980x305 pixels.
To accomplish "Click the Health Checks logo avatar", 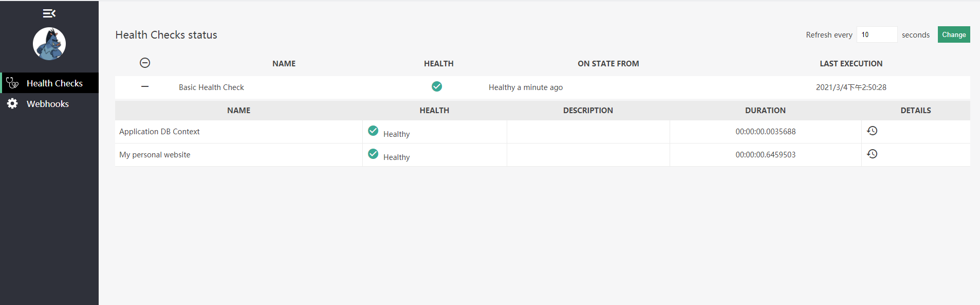I will click(49, 44).
